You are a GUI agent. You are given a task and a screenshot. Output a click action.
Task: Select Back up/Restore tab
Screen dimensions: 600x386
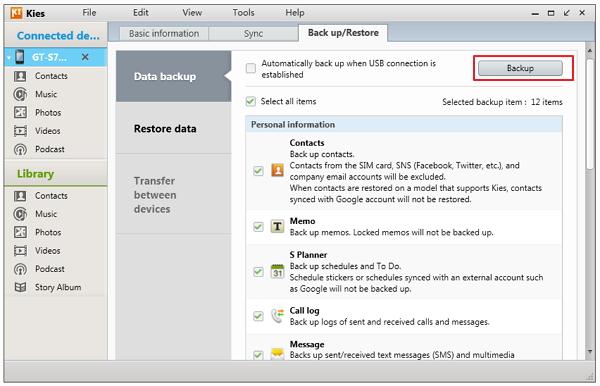(x=343, y=33)
